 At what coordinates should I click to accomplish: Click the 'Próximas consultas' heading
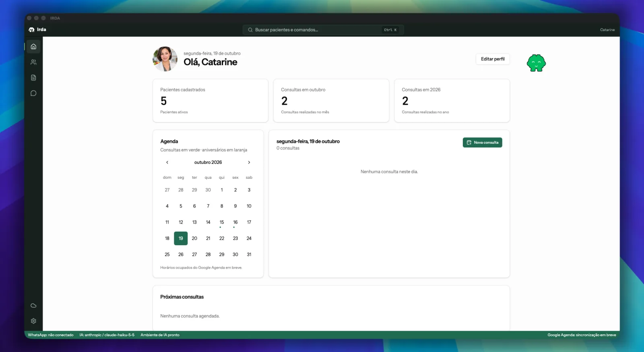(182, 297)
